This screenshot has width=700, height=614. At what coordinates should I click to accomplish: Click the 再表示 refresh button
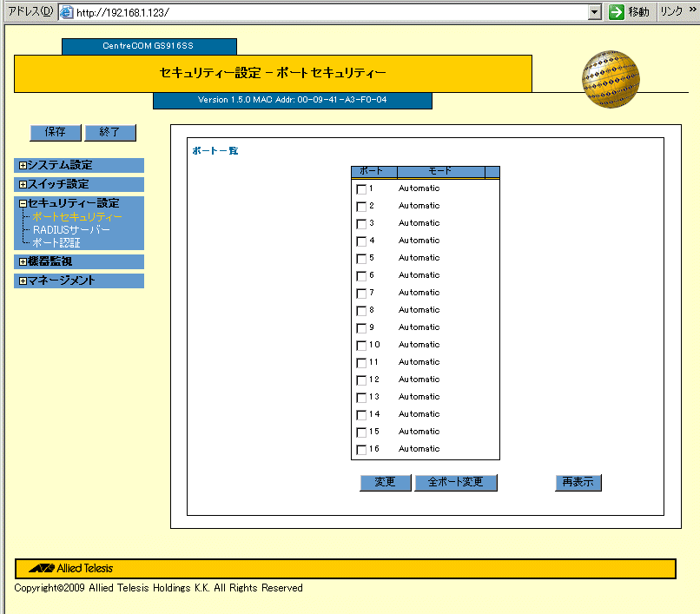click(x=578, y=483)
